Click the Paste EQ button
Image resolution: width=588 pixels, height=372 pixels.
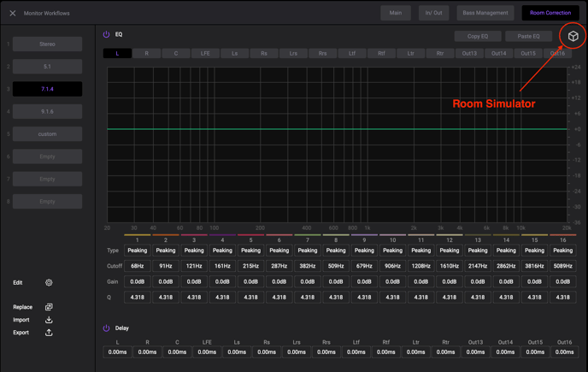point(528,37)
